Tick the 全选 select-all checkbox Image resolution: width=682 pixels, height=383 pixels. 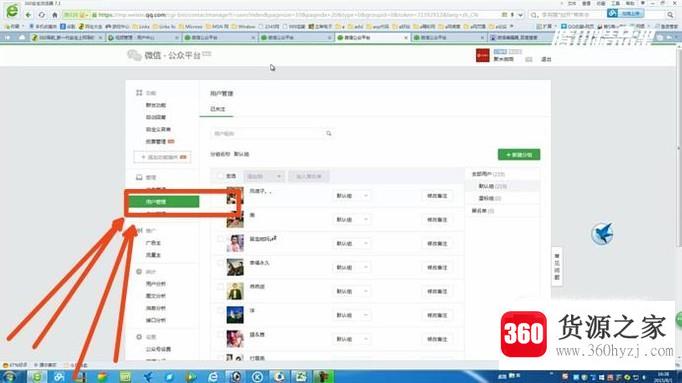pyautogui.click(x=220, y=176)
